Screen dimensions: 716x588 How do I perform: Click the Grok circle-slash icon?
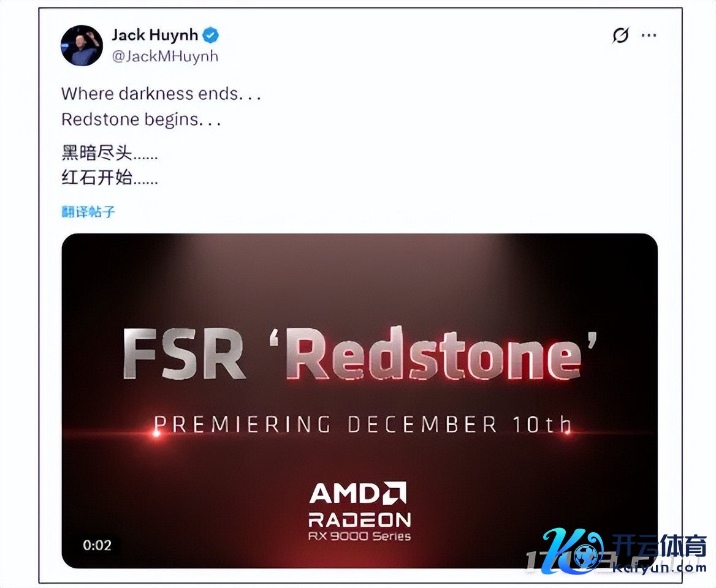620,35
